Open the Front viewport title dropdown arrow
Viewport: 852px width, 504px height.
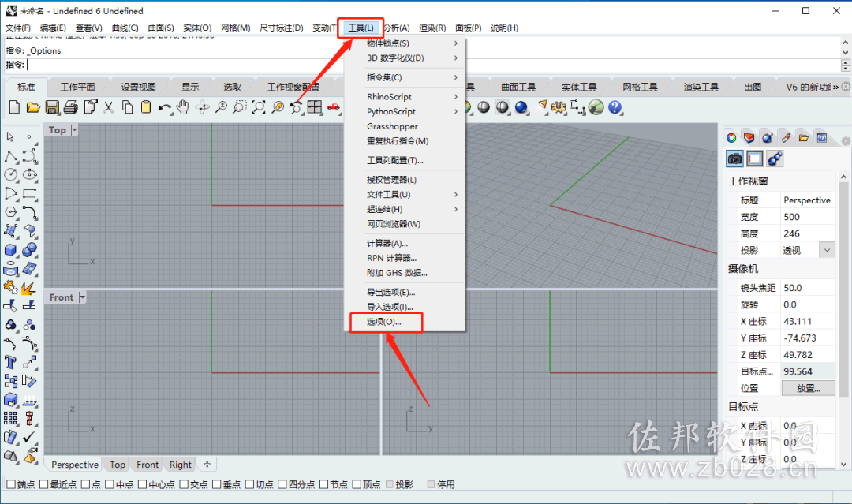pos(82,297)
